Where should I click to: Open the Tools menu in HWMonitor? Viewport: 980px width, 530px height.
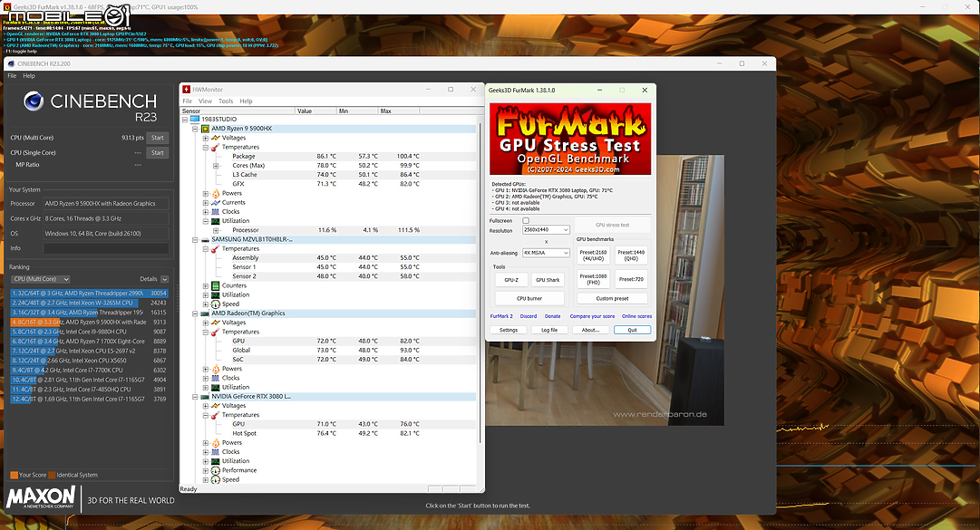226,101
